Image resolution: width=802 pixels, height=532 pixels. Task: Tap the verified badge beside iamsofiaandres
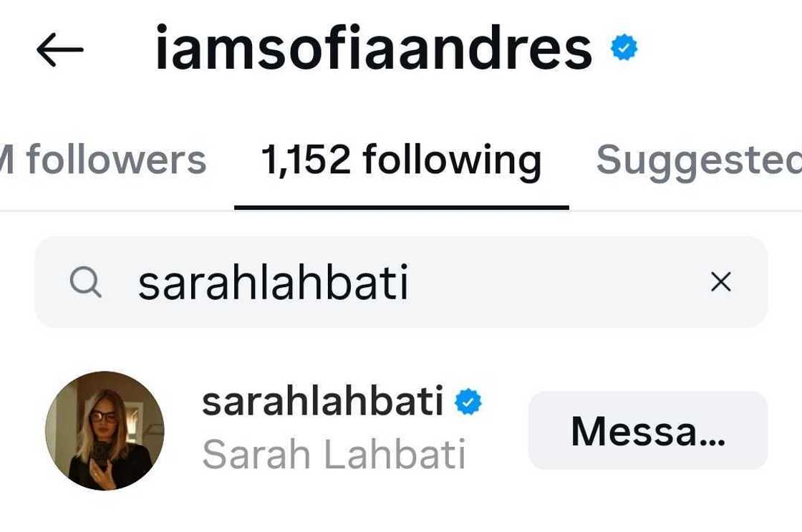pyautogui.click(x=624, y=47)
